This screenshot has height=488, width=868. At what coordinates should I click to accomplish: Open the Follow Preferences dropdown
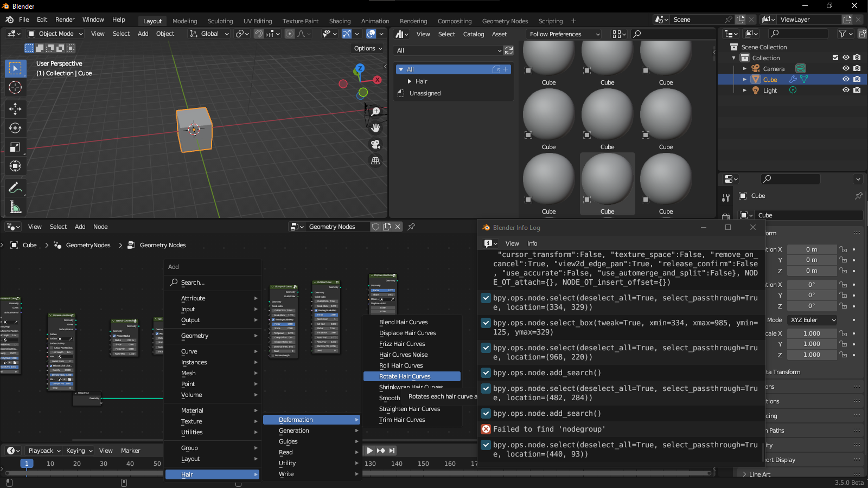pos(564,34)
